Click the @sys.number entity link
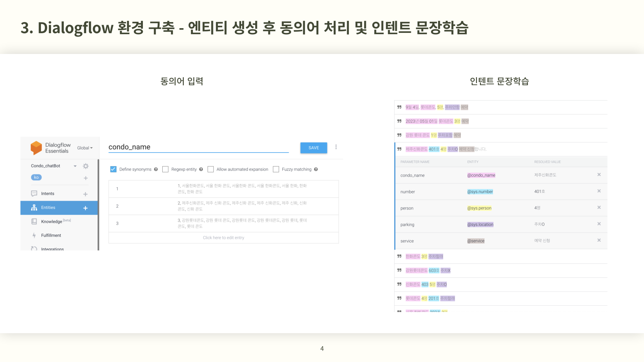This screenshot has width=644, height=362. pyautogui.click(x=480, y=192)
